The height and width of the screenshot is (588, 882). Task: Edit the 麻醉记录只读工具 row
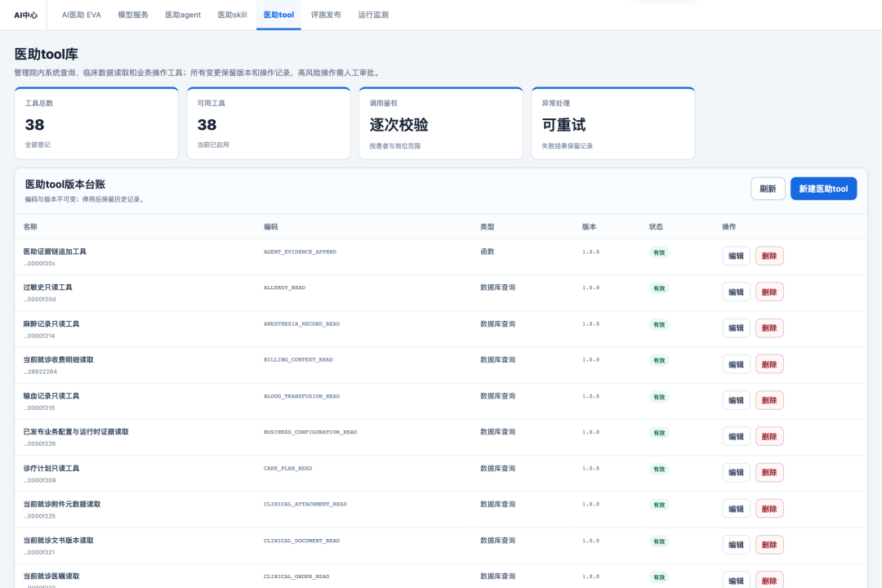[736, 328]
